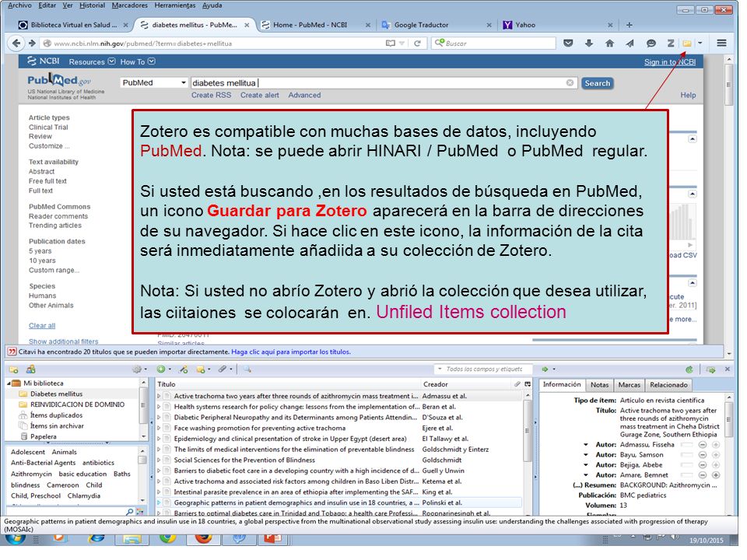The image size is (747, 560).
Task: Click the NCBI logo
Action: [44, 61]
